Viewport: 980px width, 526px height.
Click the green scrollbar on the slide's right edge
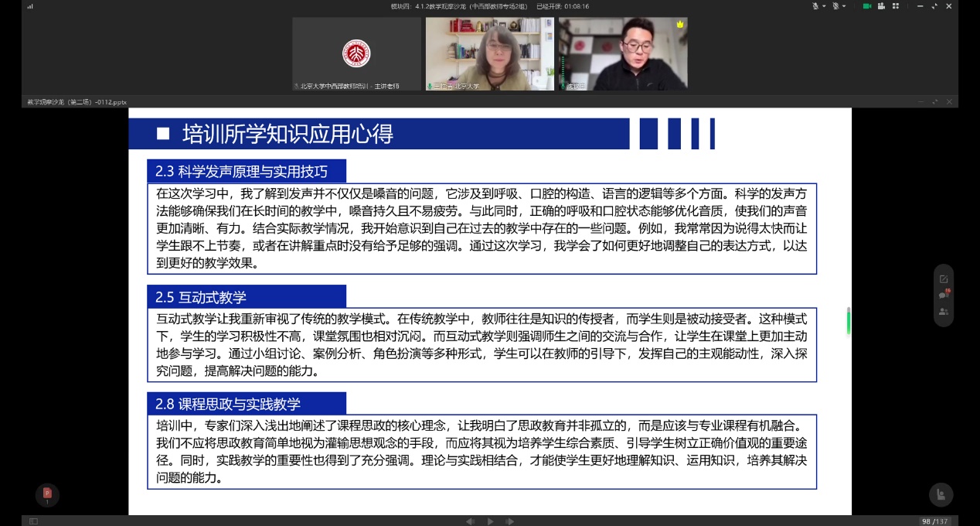849,320
